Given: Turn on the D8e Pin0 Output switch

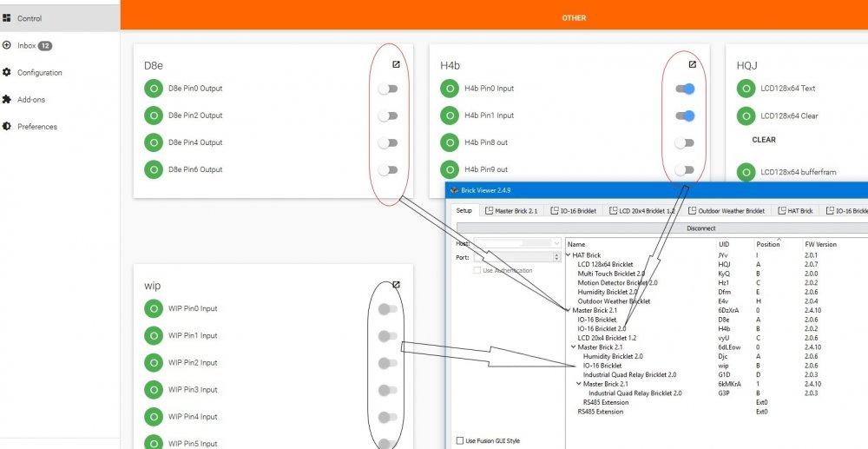Looking at the screenshot, I should (x=388, y=89).
